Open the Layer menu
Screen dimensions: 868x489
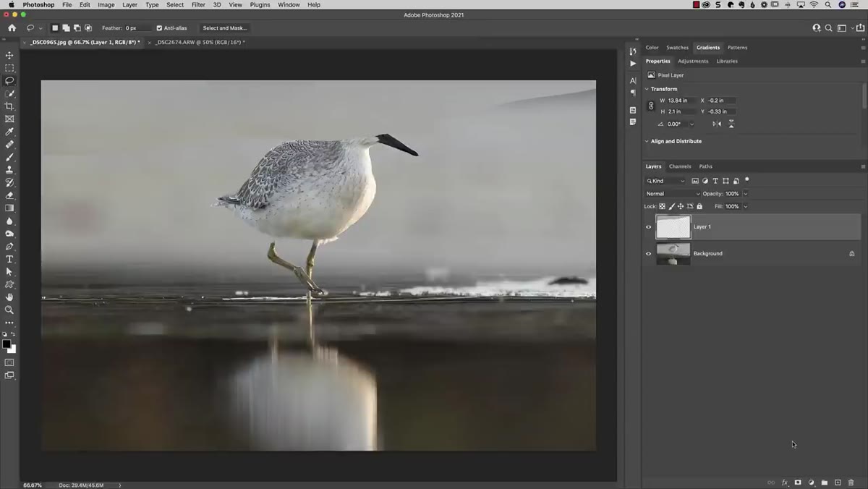point(129,4)
